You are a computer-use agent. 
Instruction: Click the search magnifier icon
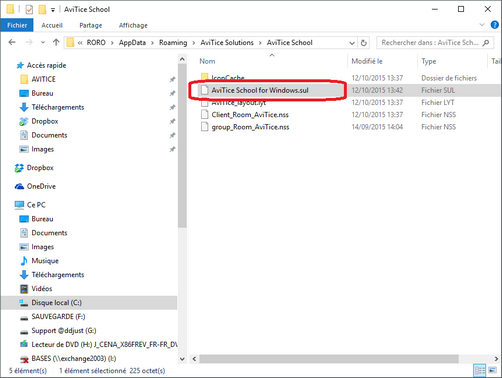click(x=486, y=43)
